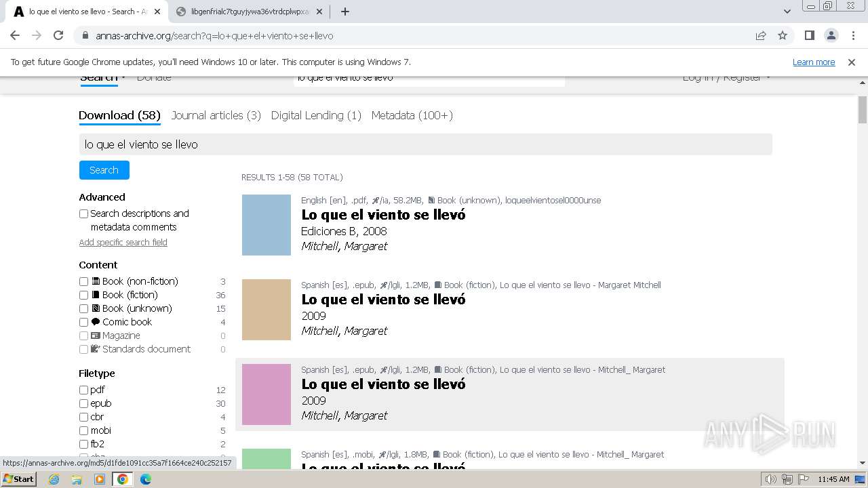Dismiss the Chrome update notice
Image resolution: width=868 pixels, height=488 pixels.
852,62
